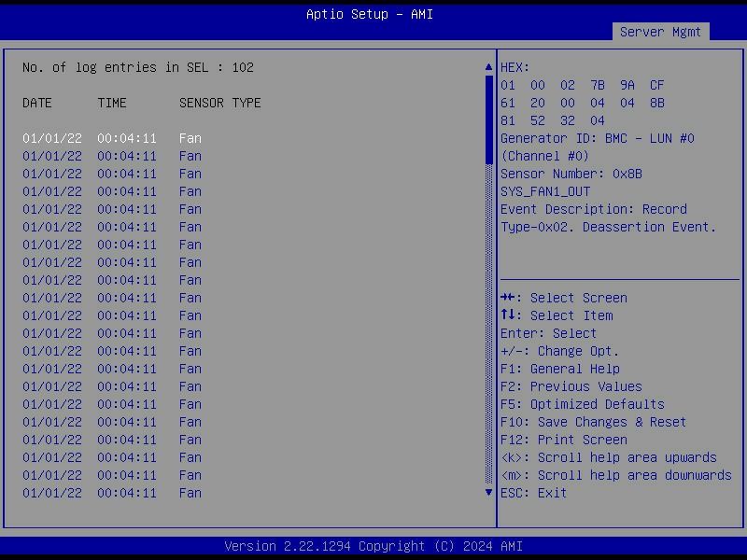Click the scroll up arrow of log list
Screen dimensions: 747x560
(488, 67)
